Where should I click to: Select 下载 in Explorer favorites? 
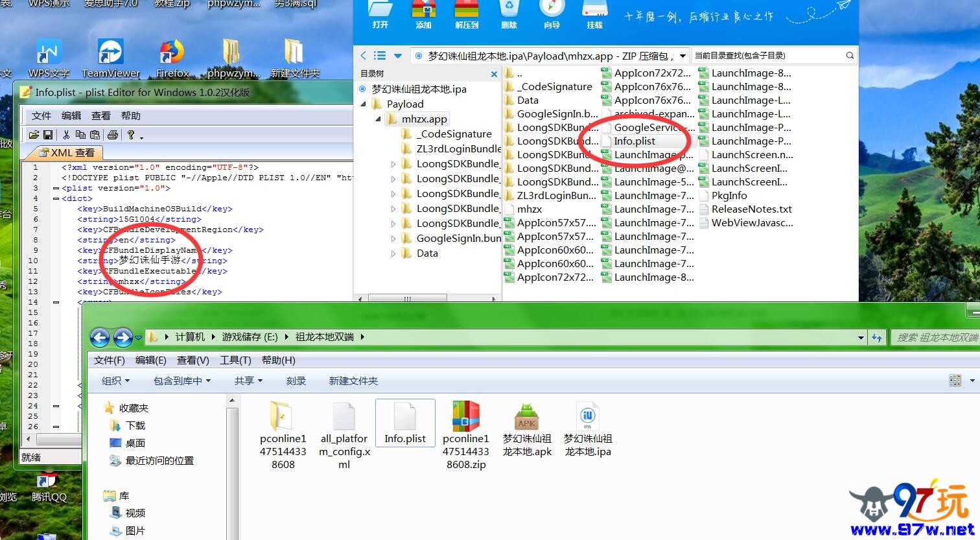(x=128, y=425)
